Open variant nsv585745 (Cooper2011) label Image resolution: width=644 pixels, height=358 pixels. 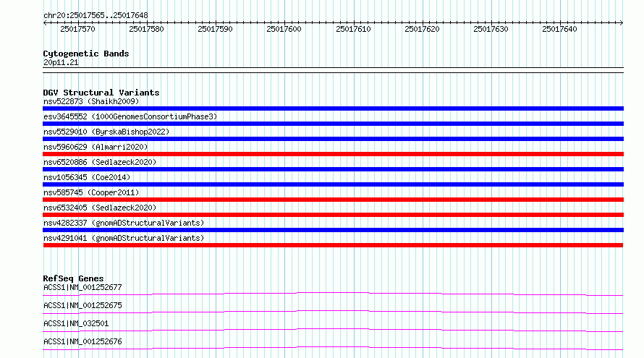pos(91,192)
